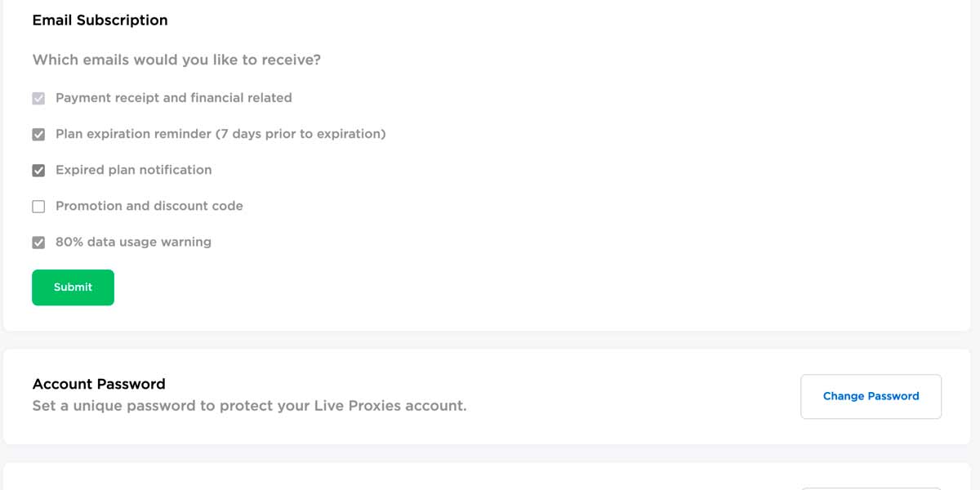Click the Account Password heading
This screenshot has height=490, width=980.
click(x=99, y=384)
